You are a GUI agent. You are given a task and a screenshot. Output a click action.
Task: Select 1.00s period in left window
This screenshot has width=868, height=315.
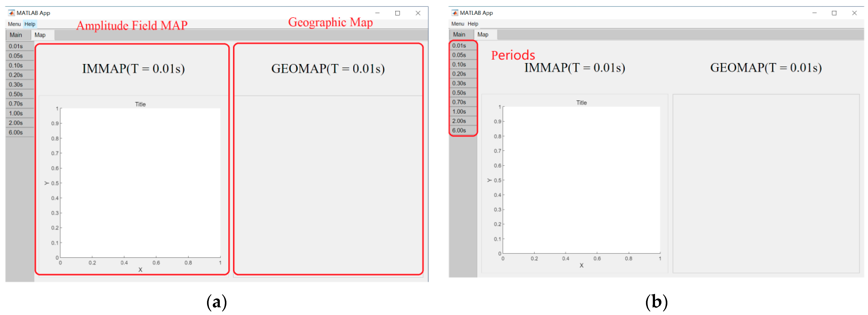(x=16, y=113)
